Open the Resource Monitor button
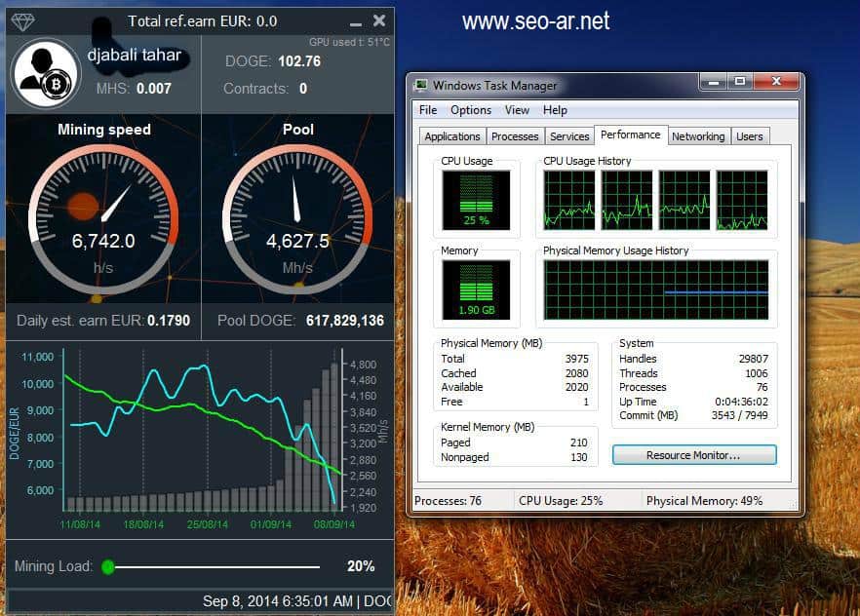This screenshot has width=860, height=616. coord(694,455)
